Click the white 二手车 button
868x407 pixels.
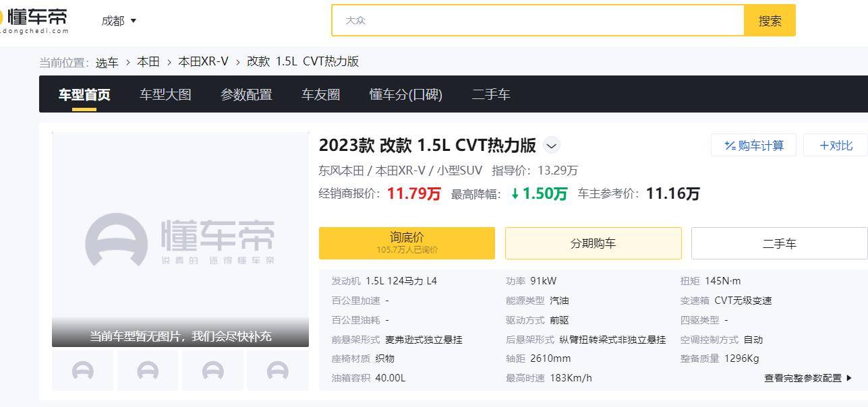tap(779, 243)
